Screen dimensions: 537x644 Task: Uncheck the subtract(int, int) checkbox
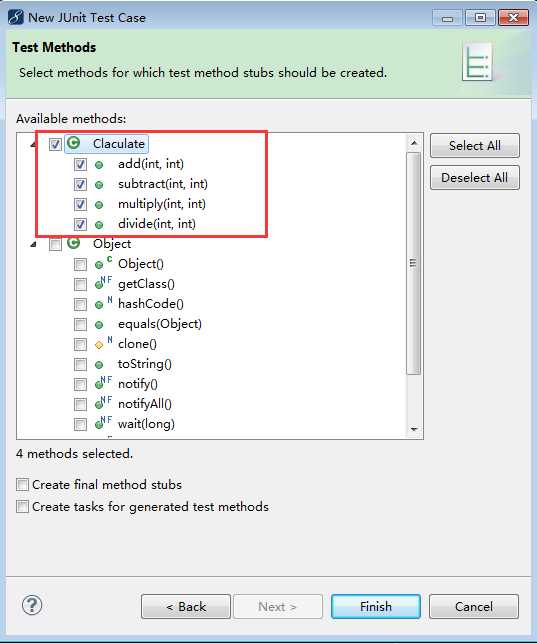pos(80,184)
